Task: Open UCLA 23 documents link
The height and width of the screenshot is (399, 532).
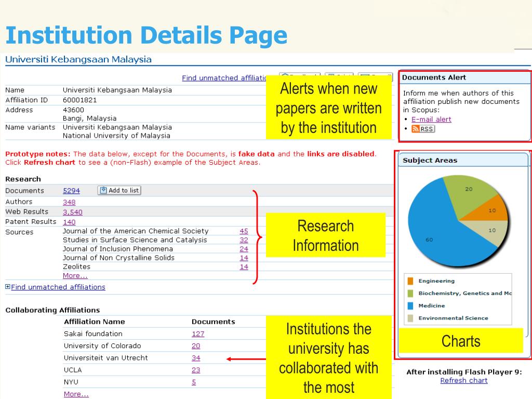Action: tap(196, 370)
